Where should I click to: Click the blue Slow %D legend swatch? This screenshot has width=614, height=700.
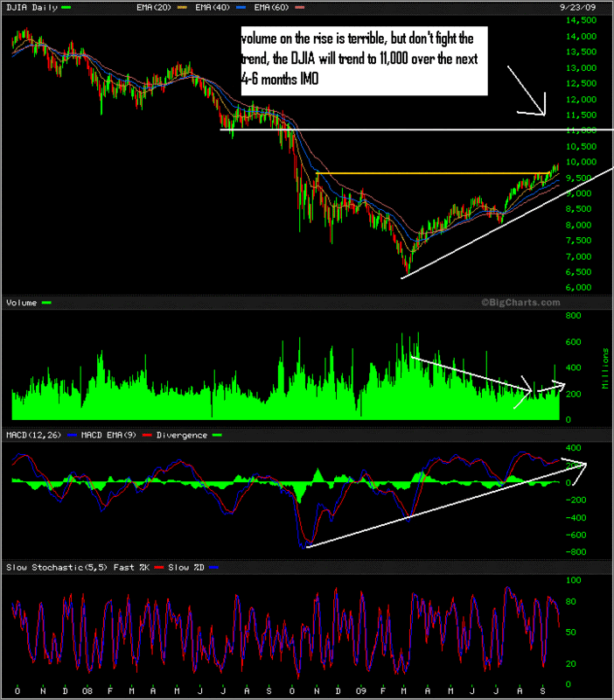[213, 567]
